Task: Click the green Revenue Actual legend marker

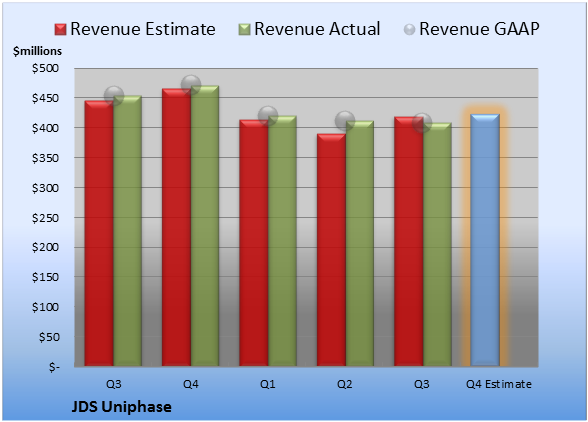Action: 244,30
